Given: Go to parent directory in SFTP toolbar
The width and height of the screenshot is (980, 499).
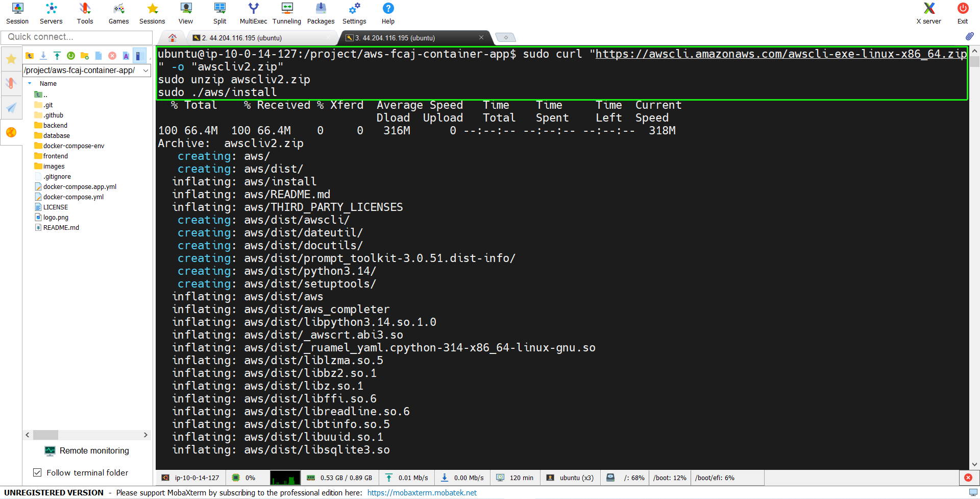Looking at the screenshot, I should pos(30,56).
